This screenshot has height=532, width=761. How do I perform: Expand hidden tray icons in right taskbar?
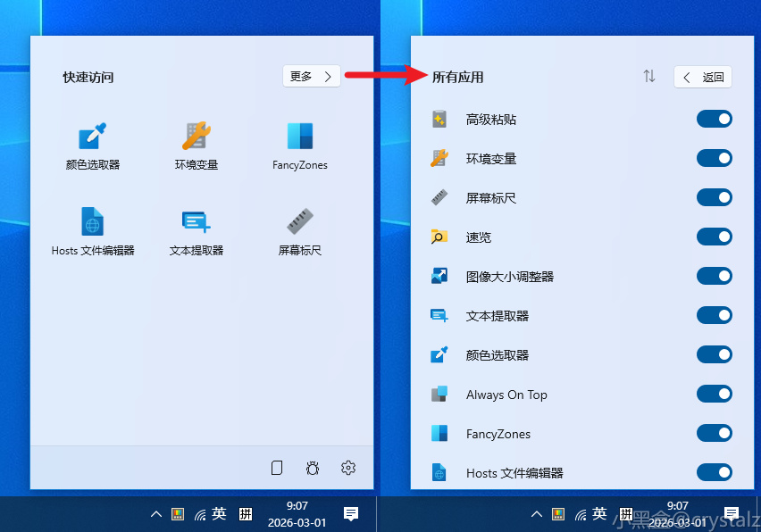pos(536,514)
